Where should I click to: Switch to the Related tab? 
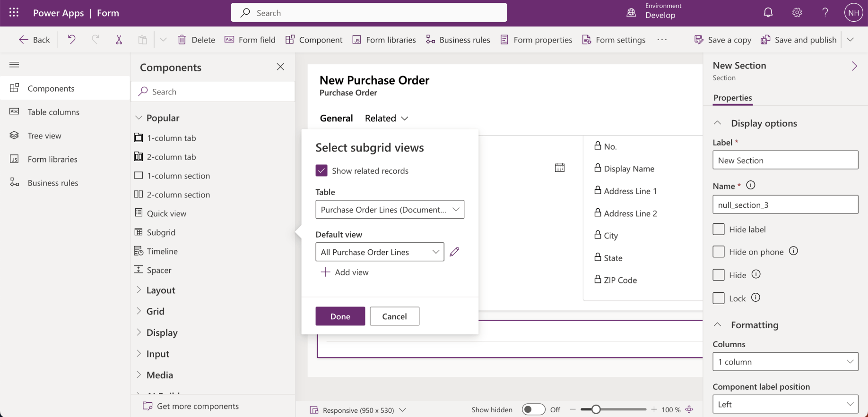tap(386, 118)
